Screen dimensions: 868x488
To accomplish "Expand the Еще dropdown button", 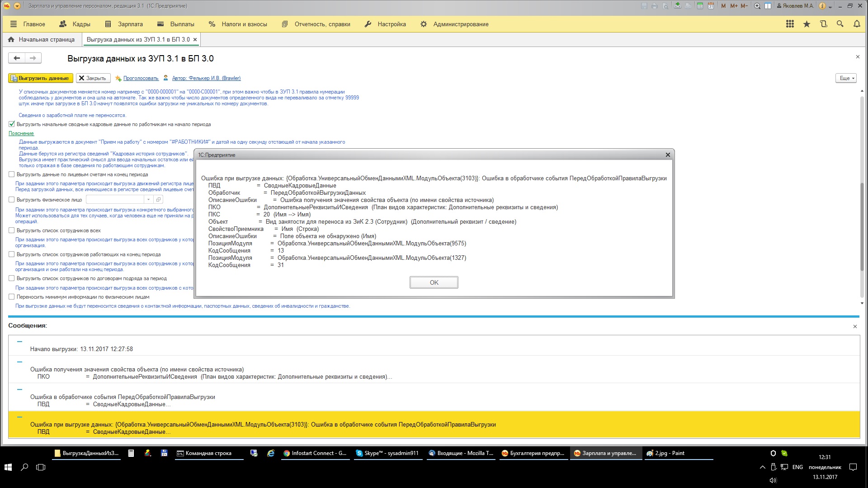I will click(x=845, y=78).
